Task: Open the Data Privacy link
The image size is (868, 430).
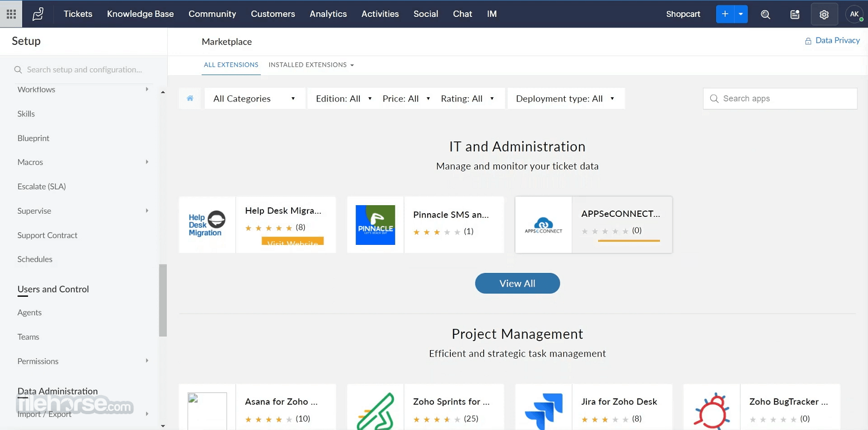Action: tap(837, 40)
